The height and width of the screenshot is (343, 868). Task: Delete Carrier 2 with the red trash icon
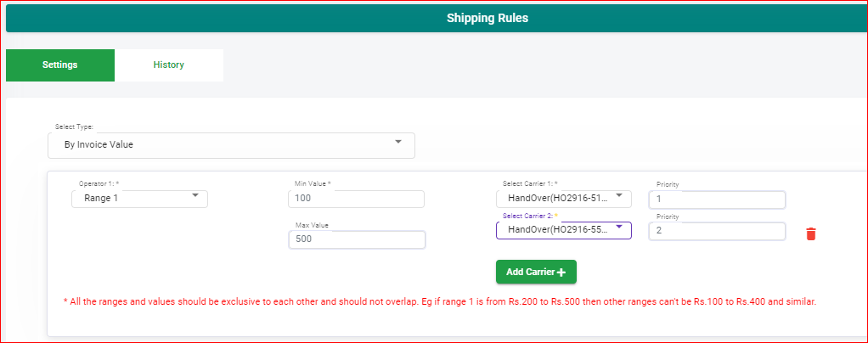pyautogui.click(x=811, y=234)
